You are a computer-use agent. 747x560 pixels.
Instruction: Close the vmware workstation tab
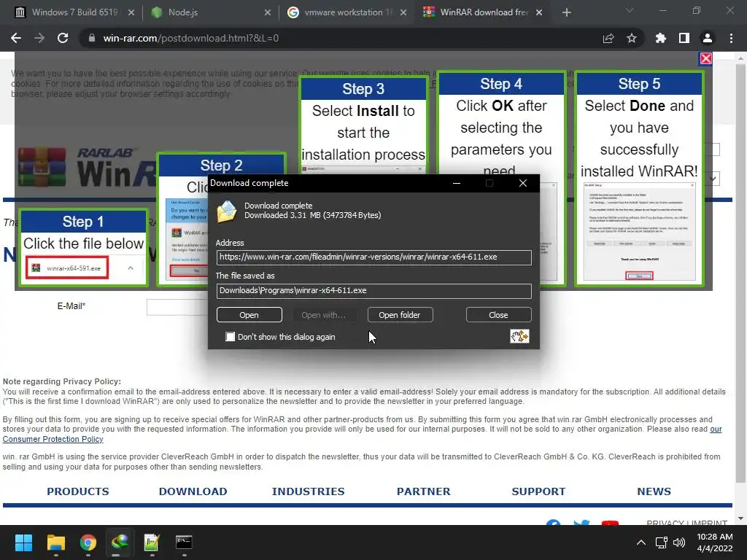pyautogui.click(x=403, y=12)
